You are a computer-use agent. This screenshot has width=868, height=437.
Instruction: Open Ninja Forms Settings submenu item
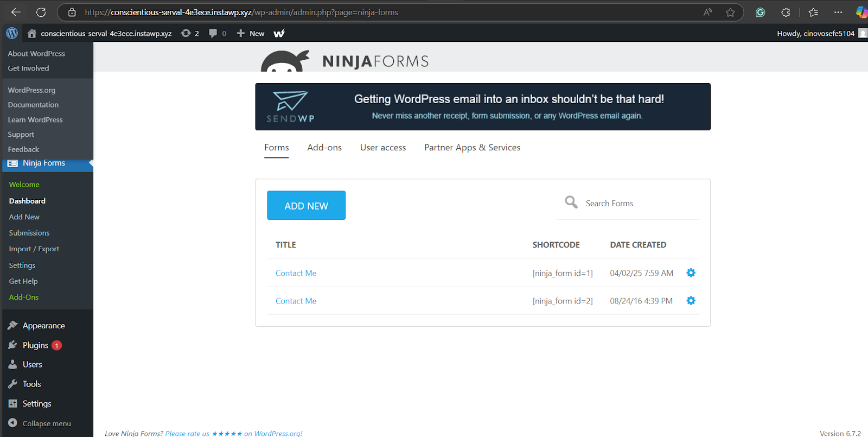[x=22, y=265]
